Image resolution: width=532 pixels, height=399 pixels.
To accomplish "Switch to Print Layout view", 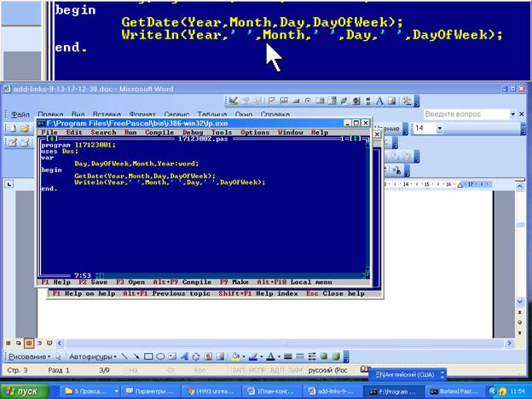I will pos(29,344).
